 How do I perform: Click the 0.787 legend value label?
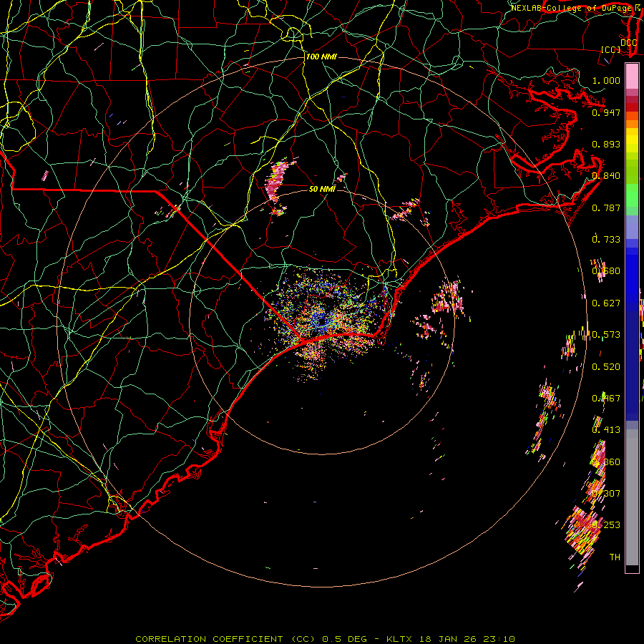click(606, 208)
